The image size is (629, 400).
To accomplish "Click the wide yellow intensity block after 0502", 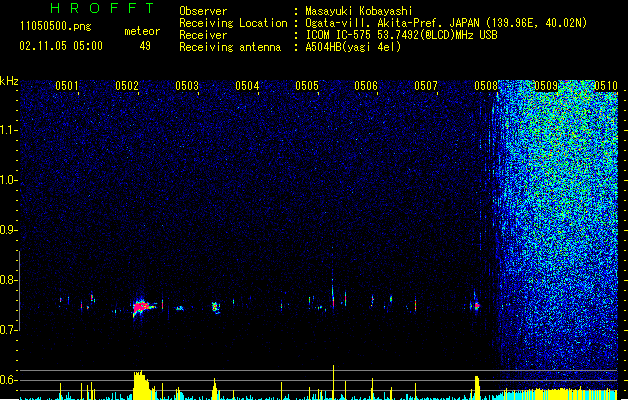I will point(141,386).
